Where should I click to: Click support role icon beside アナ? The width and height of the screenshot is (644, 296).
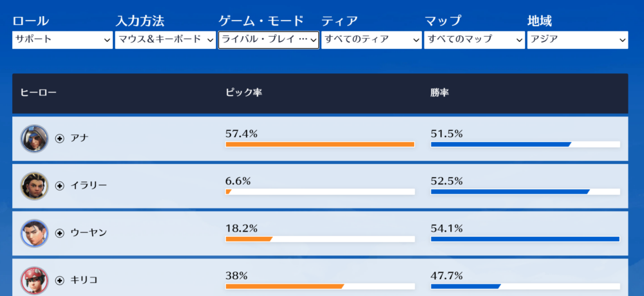click(60, 138)
